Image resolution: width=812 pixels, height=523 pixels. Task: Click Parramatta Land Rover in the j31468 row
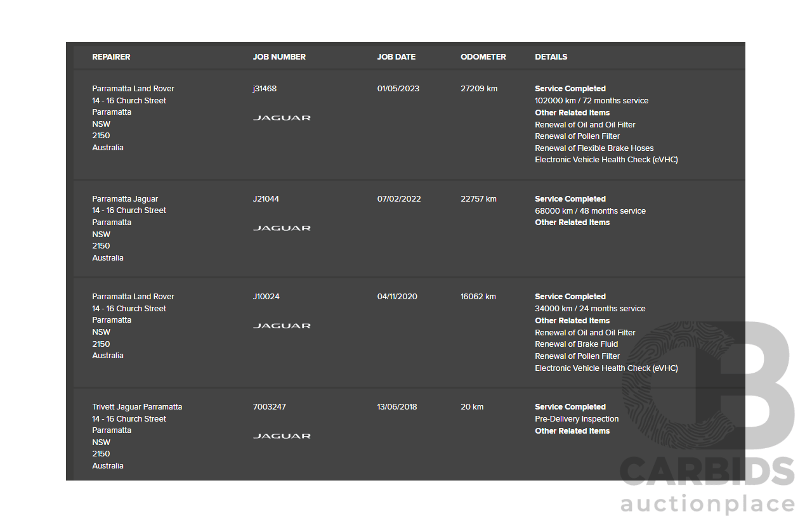pyautogui.click(x=133, y=89)
